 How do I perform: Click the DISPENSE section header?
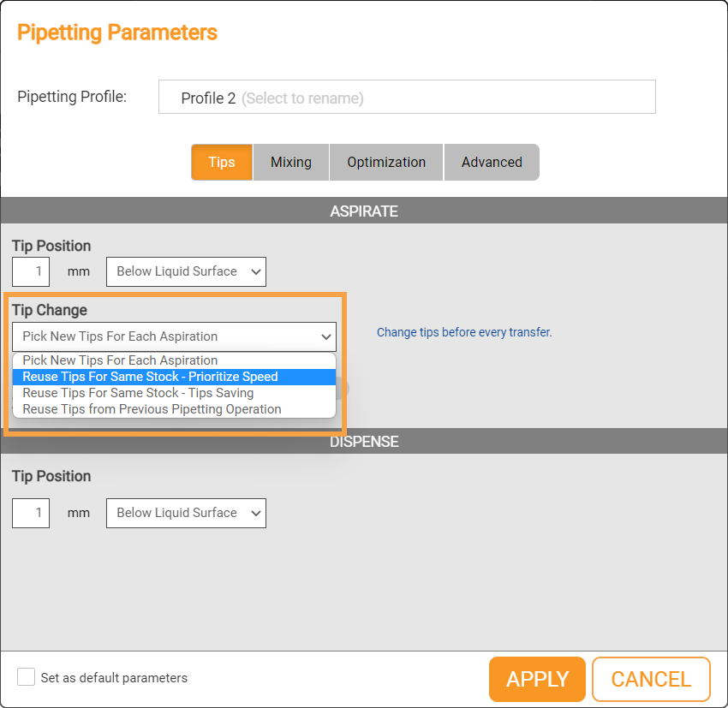point(364,442)
